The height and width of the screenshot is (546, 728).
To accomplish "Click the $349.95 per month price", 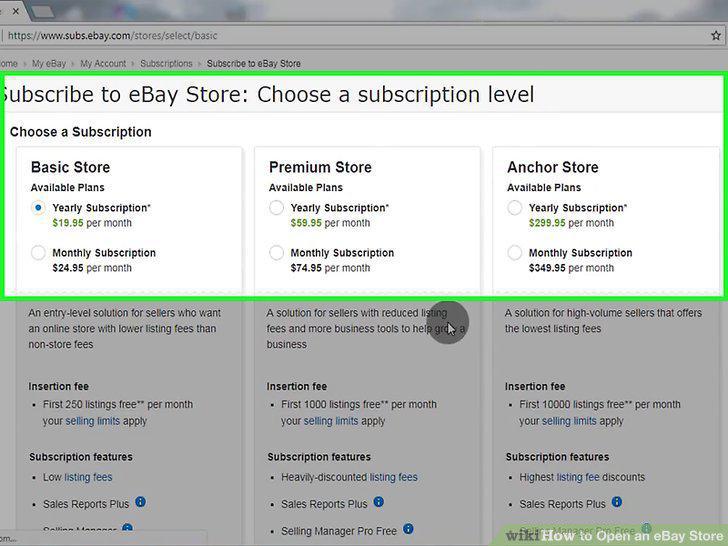I will point(571,268).
